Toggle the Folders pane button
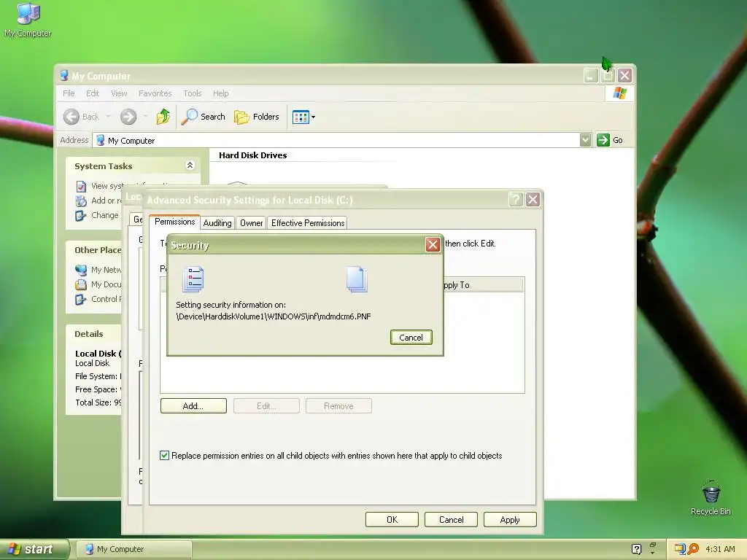747x560 pixels. 257,117
